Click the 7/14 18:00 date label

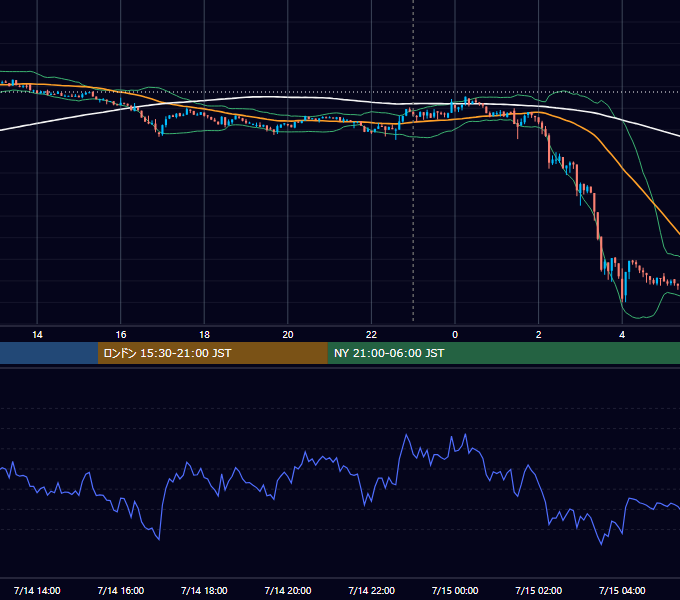[204, 590]
